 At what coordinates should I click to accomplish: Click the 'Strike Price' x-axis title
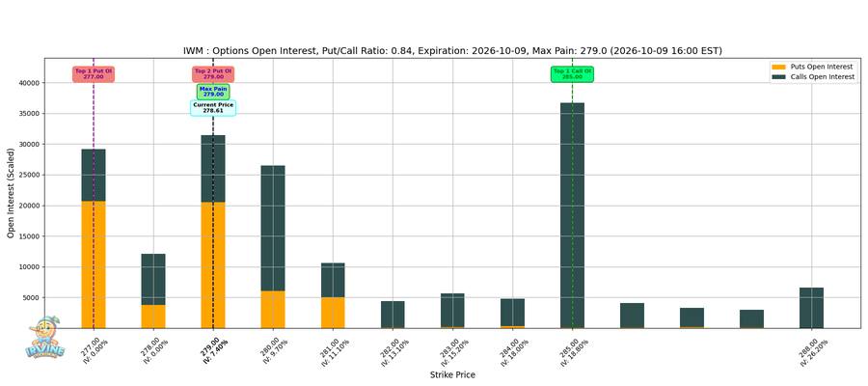point(452,375)
